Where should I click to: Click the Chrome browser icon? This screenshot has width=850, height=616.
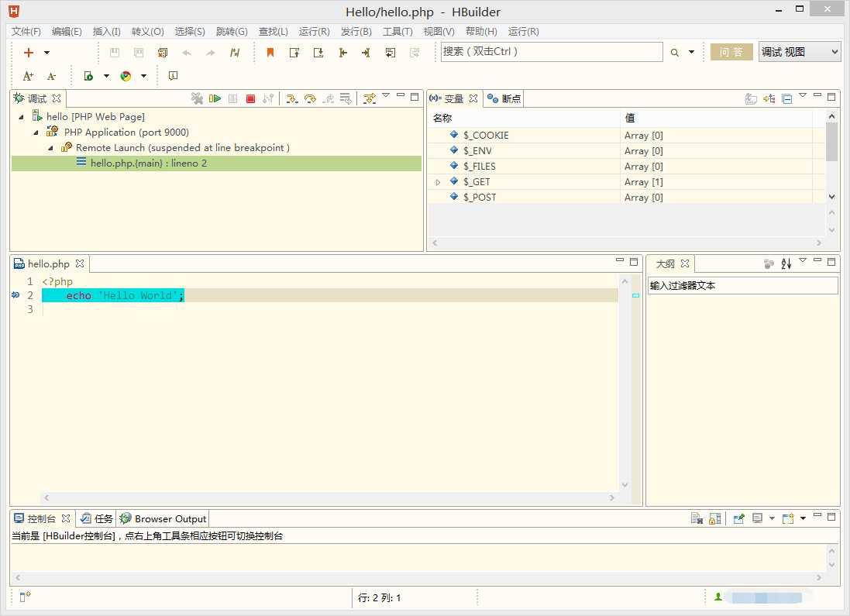pyautogui.click(x=126, y=76)
